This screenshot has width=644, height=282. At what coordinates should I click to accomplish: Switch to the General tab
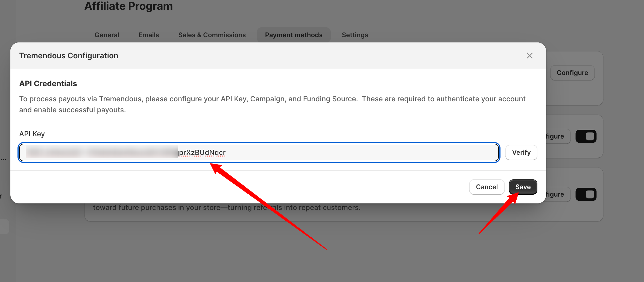(x=107, y=35)
